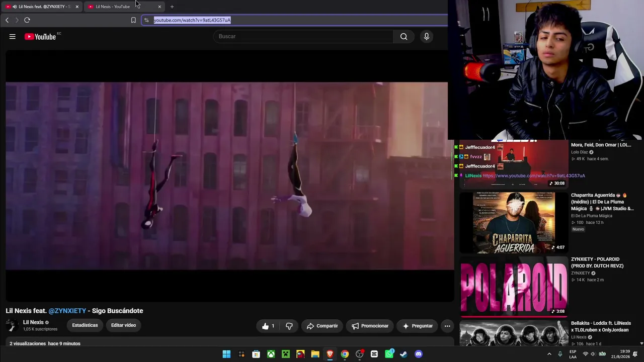The height and width of the screenshot is (362, 644).
Task: Click the fvvzz chat username
Action: 476,157
